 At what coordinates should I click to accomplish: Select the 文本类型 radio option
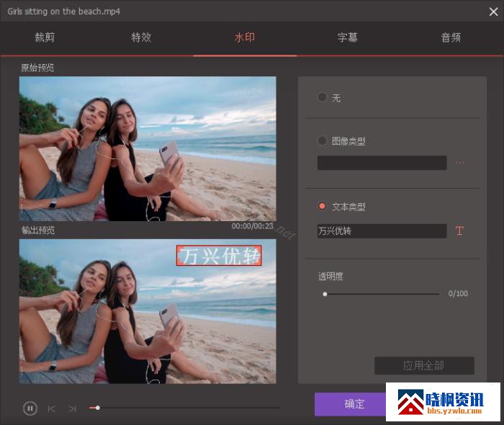pos(322,206)
